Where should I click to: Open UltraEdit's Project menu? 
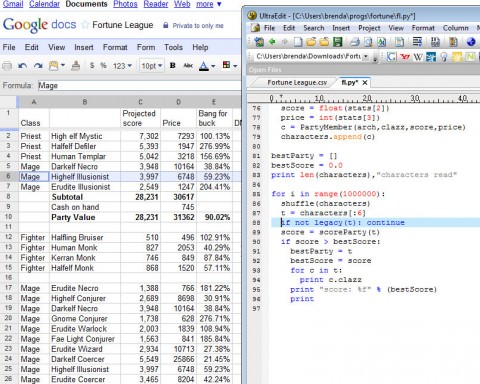(369, 28)
